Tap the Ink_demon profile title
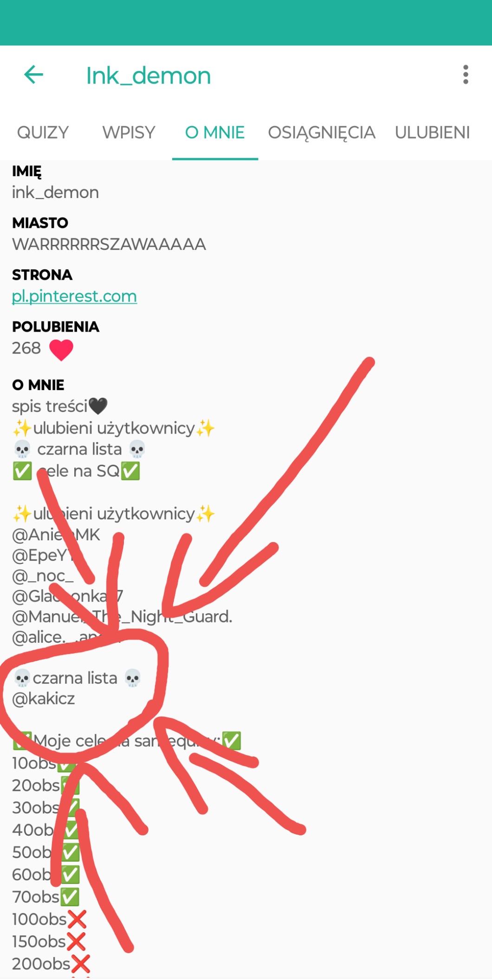Image resolution: width=492 pixels, height=980 pixels. tap(149, 76)
